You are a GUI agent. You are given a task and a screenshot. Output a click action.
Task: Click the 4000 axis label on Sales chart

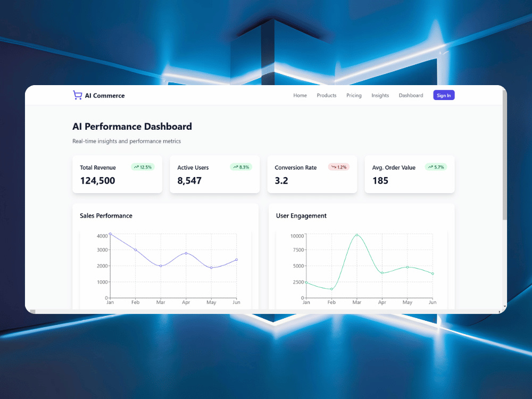coord(102,236)
